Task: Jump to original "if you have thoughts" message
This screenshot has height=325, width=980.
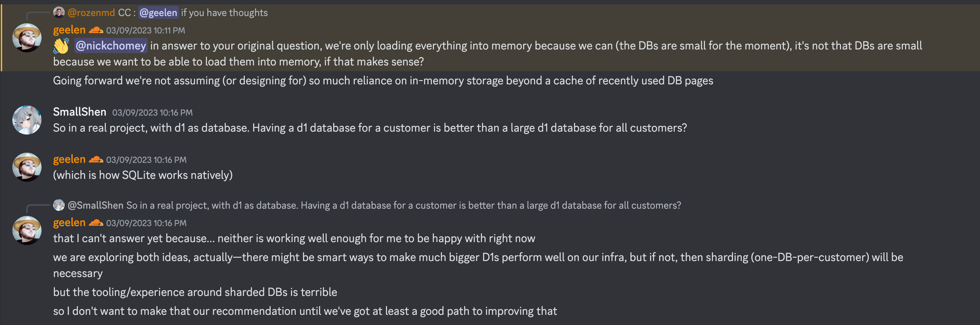Action: [224, 13]
